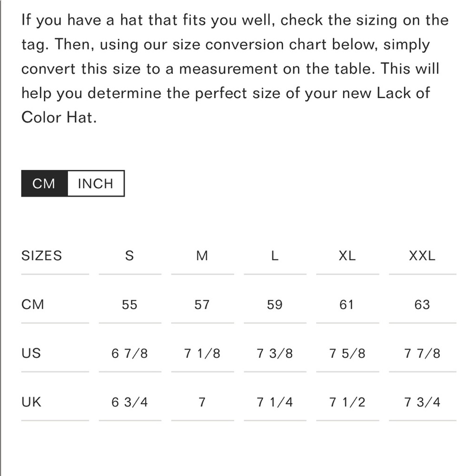
Task: Select the L size column header
Action: [275, 256]
